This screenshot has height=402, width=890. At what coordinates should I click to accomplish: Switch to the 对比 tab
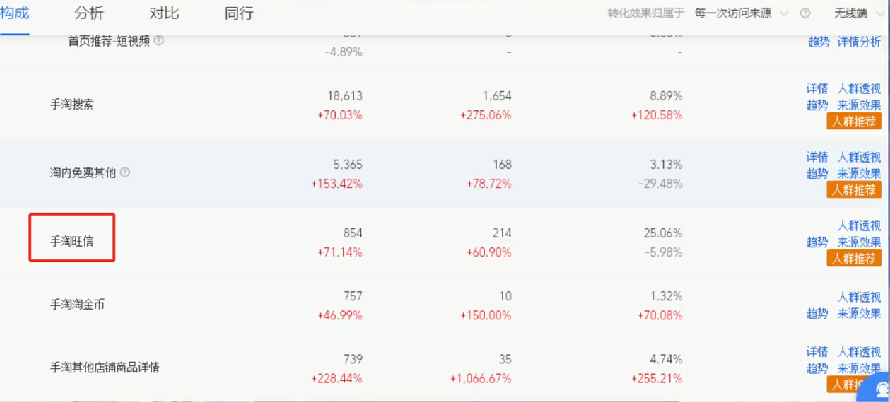pos(164,13)
